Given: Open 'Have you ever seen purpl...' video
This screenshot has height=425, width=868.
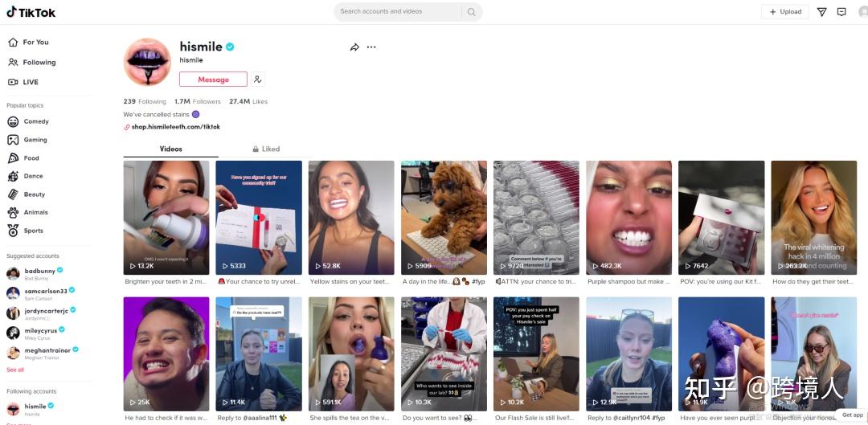Looking at the screenshot, I should (721, 354).
